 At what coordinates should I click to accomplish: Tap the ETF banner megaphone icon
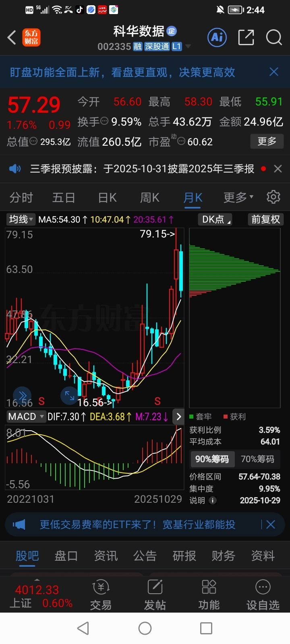(19, 524)
